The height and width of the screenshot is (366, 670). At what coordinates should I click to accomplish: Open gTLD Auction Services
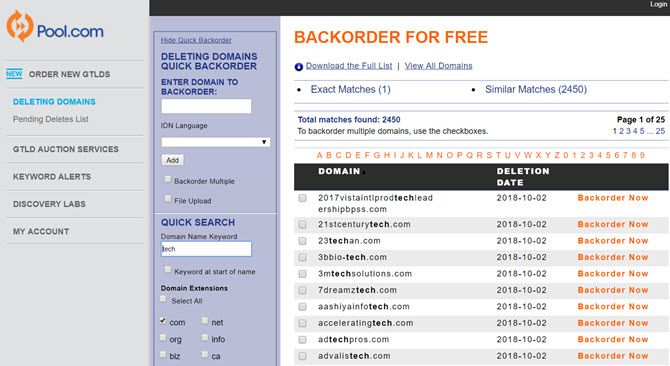pyautogui.click(x=66, y=149)
